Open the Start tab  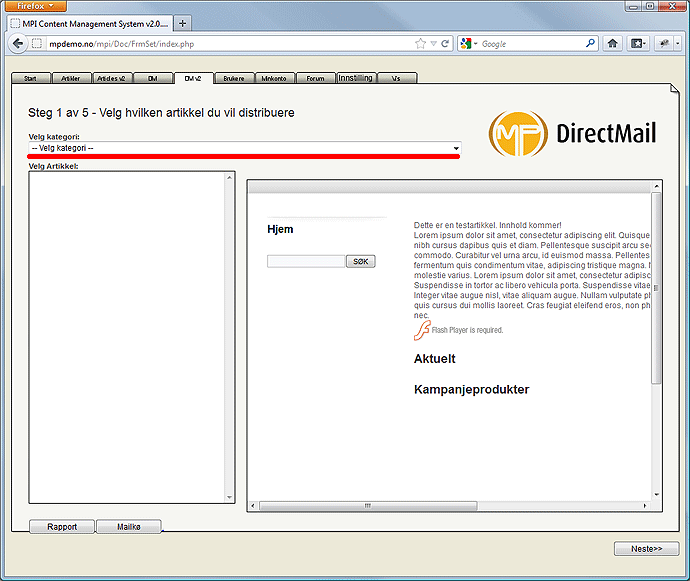click(x=31, y=78)
